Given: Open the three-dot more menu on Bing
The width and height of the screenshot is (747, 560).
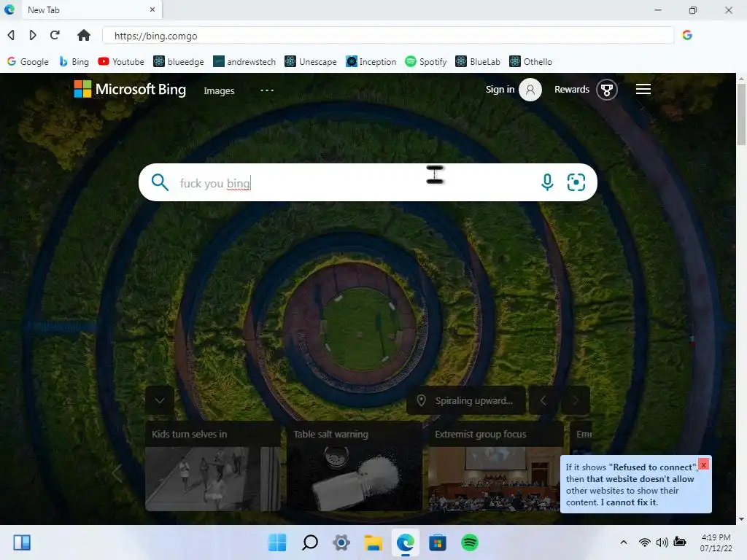Looking at the screenshot, I should pyautogui.click(x=267, y=90).
